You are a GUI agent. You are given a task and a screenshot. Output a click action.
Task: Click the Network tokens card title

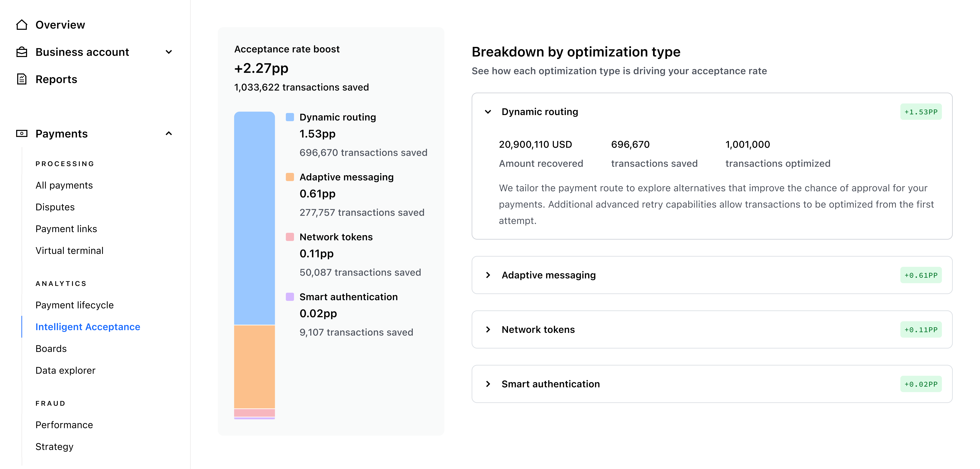(x=538, y=329)
